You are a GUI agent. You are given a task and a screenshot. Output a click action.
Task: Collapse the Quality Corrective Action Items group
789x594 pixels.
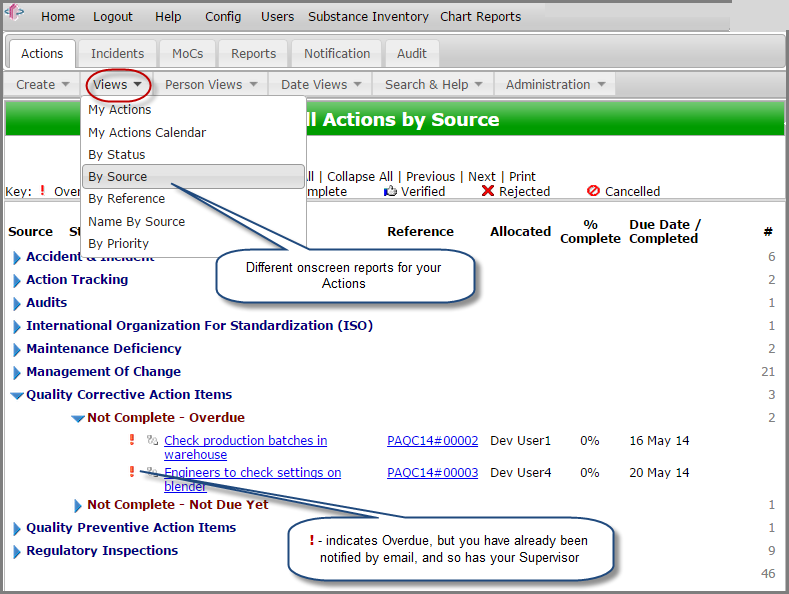tap(17, 395)
